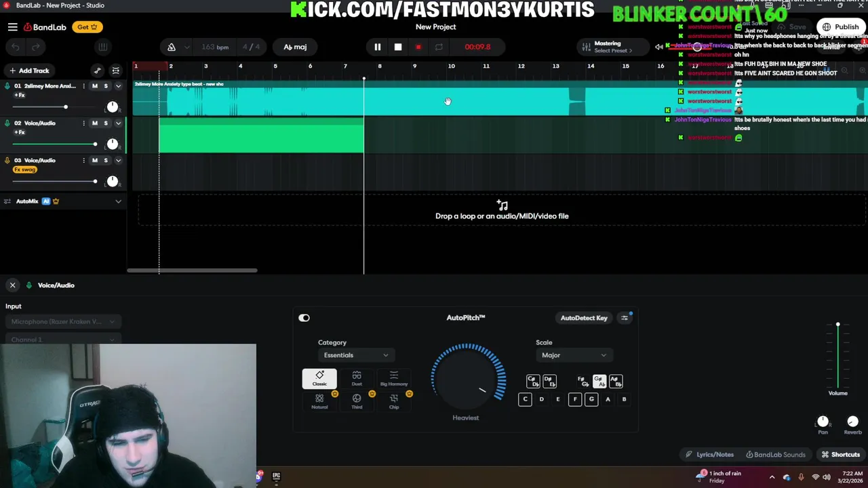Click AutoDetect Key
The image size is (868, 488).
coord(584,318)
